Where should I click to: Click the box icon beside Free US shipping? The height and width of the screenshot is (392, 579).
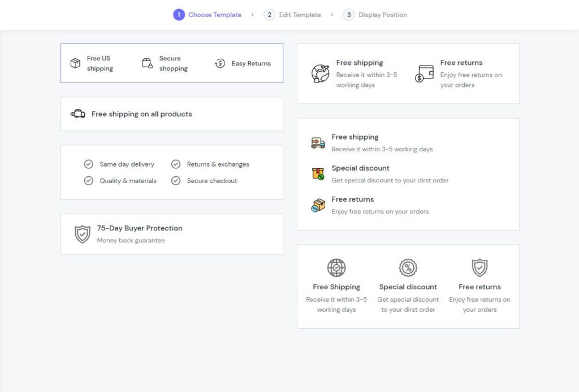point(75,63)
